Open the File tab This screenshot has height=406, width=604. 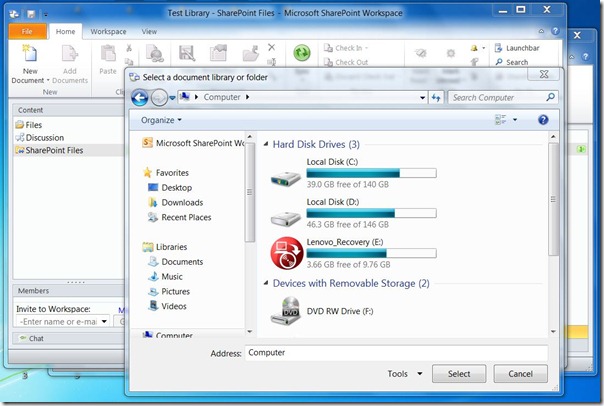(27, 32)
